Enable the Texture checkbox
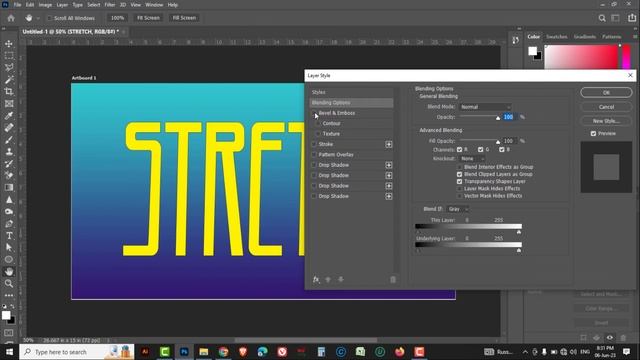 318,134
